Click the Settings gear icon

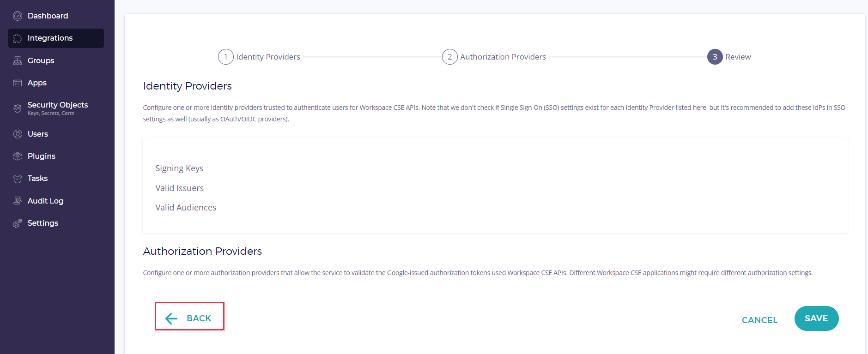pyautogui.click(x=18, y=223)
